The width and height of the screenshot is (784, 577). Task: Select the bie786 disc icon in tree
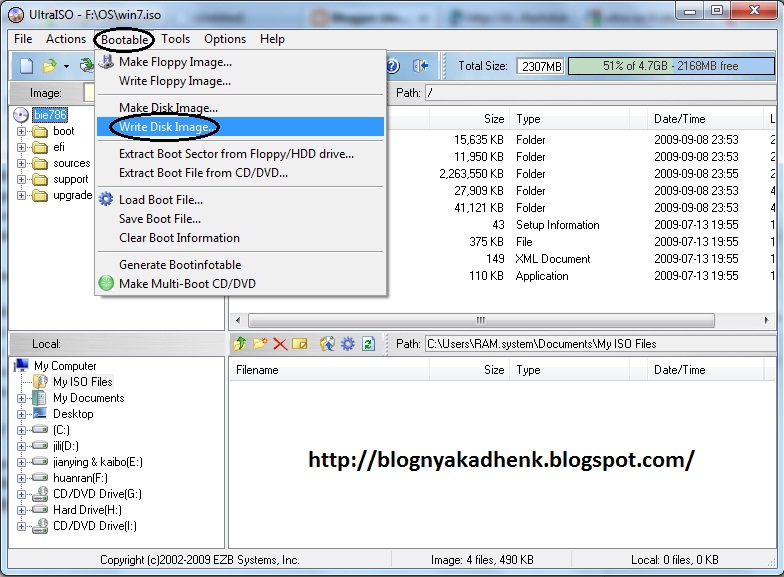21,115
